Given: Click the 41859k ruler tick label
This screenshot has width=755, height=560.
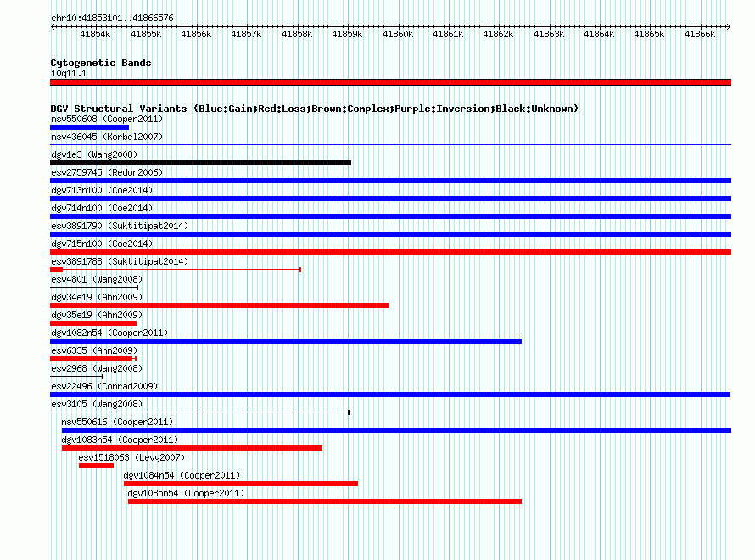Looking at the screenshot, I should [x=347, y=34].
